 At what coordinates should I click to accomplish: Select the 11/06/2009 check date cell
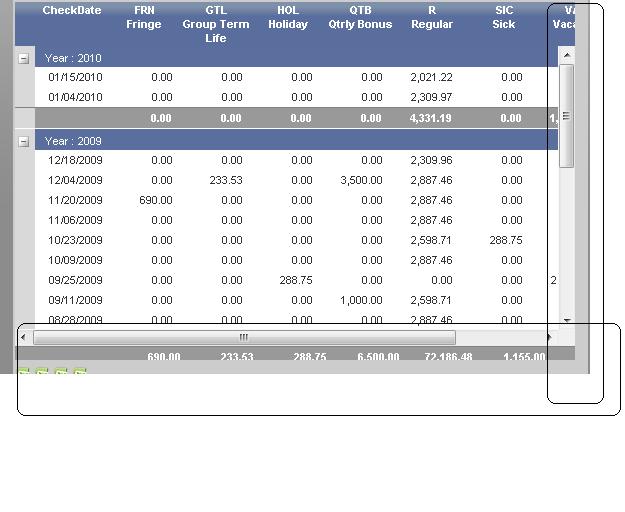point(75,220)
